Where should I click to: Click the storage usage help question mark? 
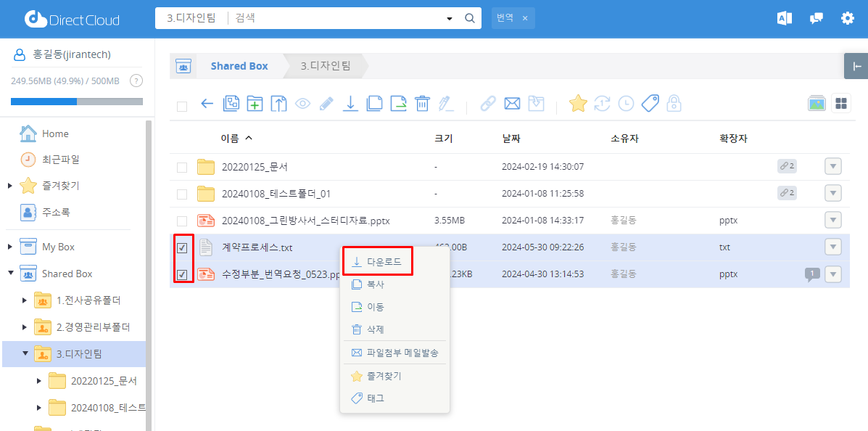136,81
